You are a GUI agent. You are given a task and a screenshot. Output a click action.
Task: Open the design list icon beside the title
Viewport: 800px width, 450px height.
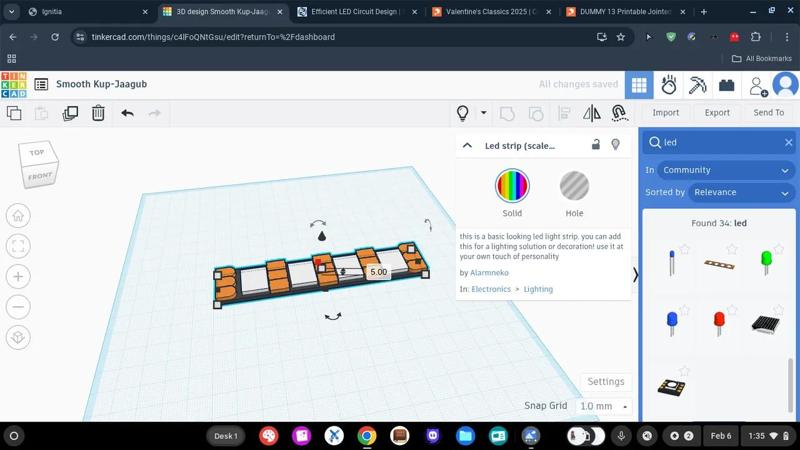[x=41, y=84]
